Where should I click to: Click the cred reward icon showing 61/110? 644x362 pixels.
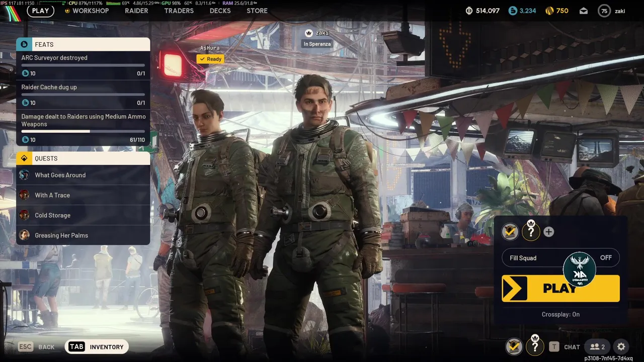coord(25,139)
